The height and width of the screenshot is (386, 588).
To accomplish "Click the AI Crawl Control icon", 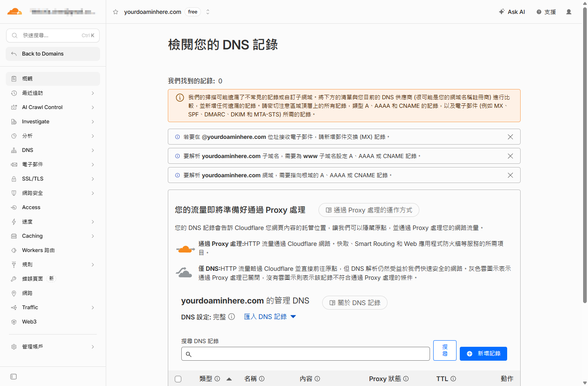I will coord(14,107).
